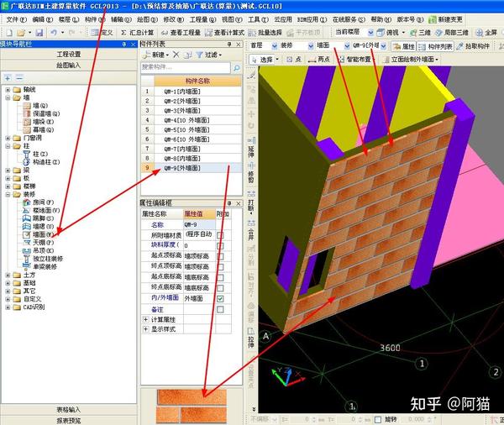504x425 pixels.
Task: Open 工具(T) menu
Action: pos(258,19)
